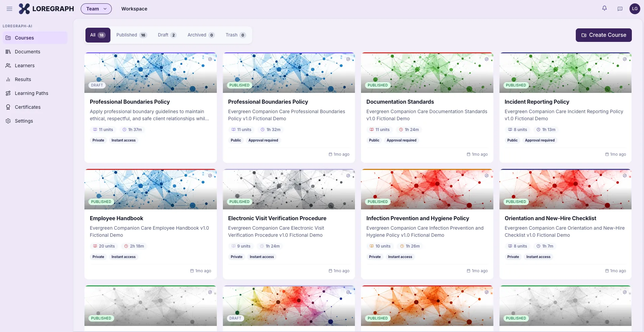
Task: Open settings gear on Employee Handbook card
Action: click(x=210, y=176)
